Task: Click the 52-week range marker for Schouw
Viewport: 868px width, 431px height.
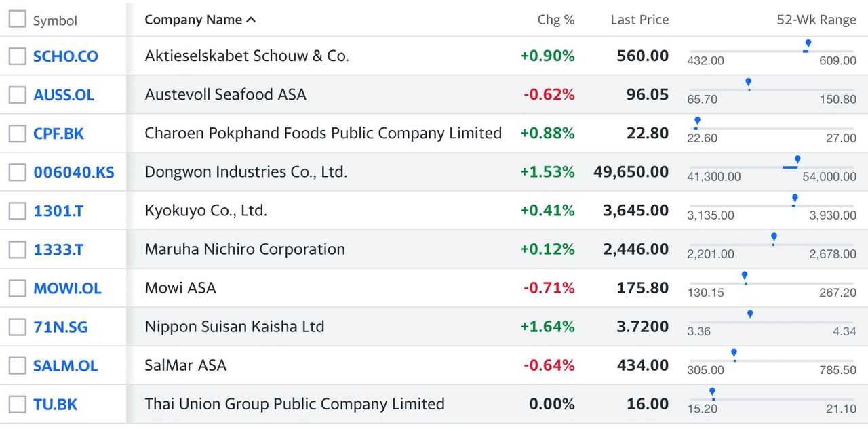Action: click(x=808, y=44)
